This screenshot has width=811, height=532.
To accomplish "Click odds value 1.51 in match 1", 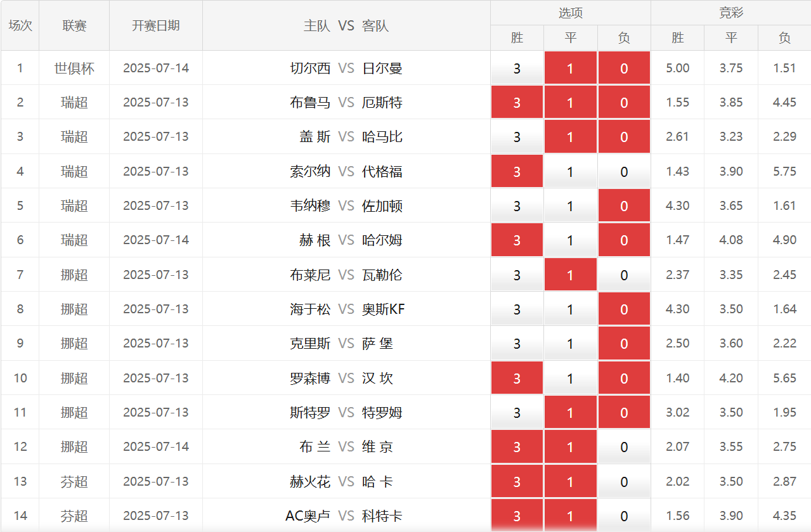I will [784, 68].
